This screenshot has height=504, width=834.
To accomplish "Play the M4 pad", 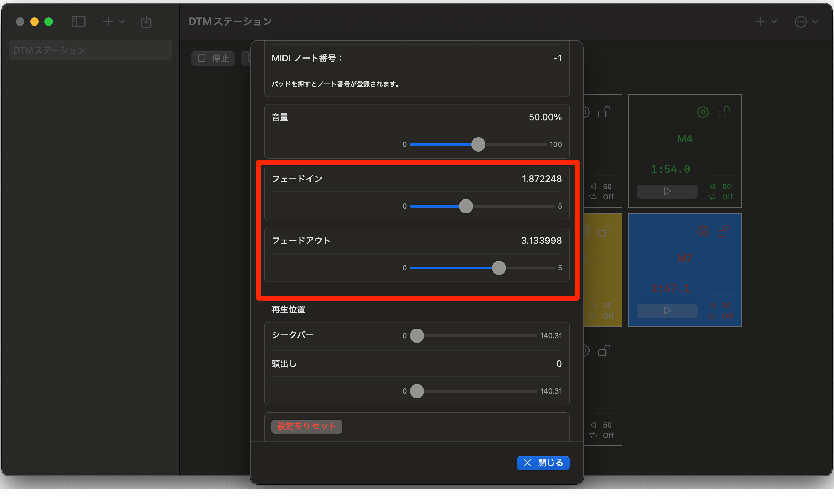I will pos(667,191).
